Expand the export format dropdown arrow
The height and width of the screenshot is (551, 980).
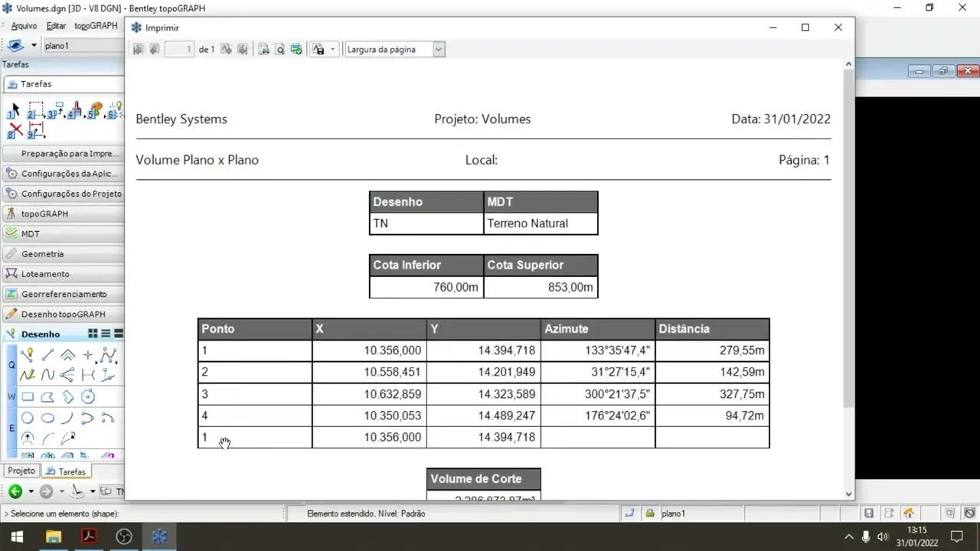coord(332,49)
